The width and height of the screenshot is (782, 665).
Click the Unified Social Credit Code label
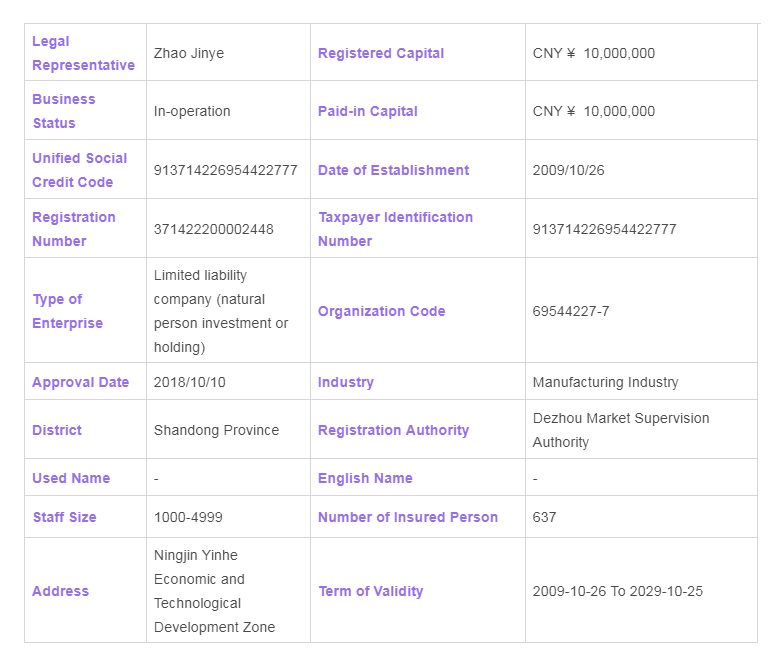tap(80, 170)
